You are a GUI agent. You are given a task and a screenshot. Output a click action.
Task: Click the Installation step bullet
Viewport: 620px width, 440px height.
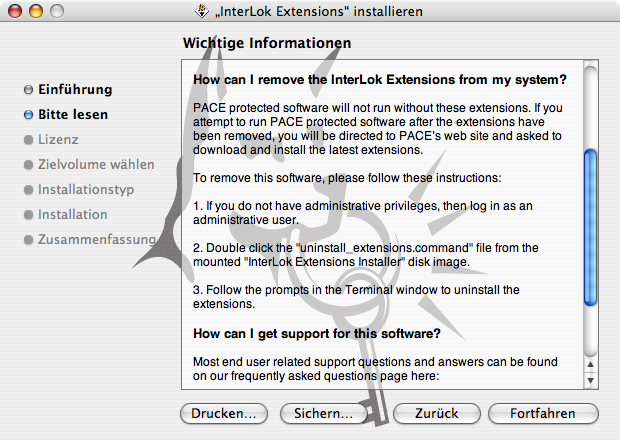click(x=28, y=215)
